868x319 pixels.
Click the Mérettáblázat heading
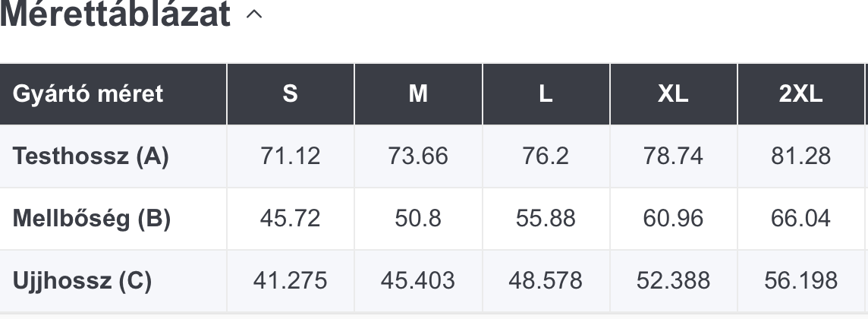[x=115, y=14]
